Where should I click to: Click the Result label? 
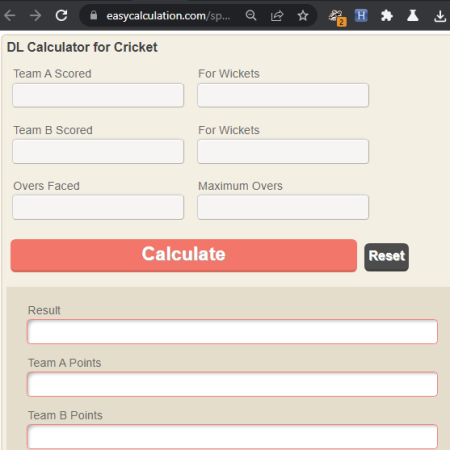44,310
